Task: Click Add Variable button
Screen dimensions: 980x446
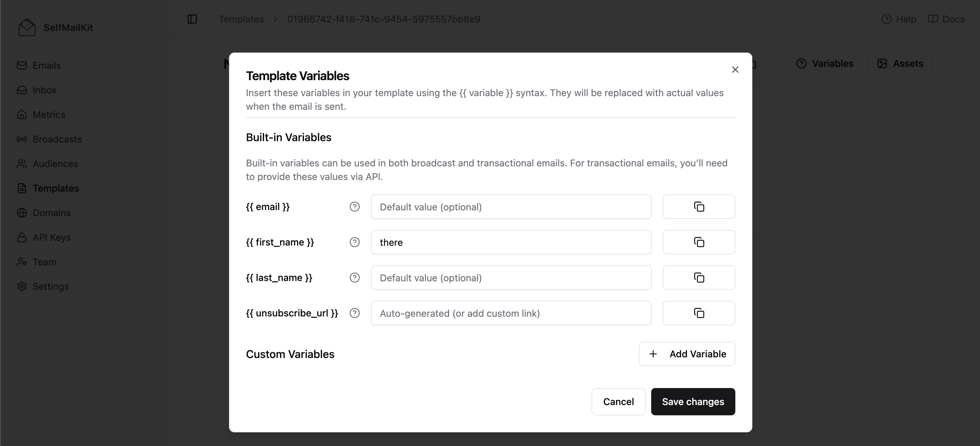Action: (687, 354)
